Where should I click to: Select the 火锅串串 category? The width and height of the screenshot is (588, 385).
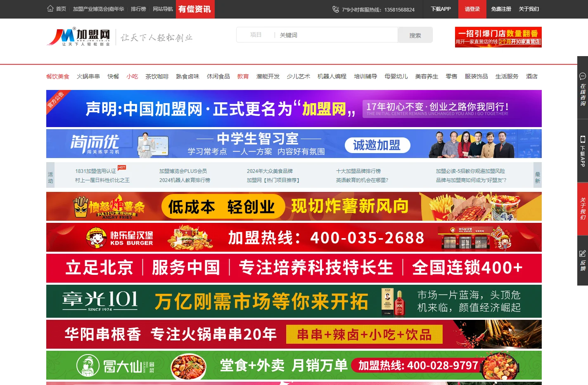[x=88, y=76]
